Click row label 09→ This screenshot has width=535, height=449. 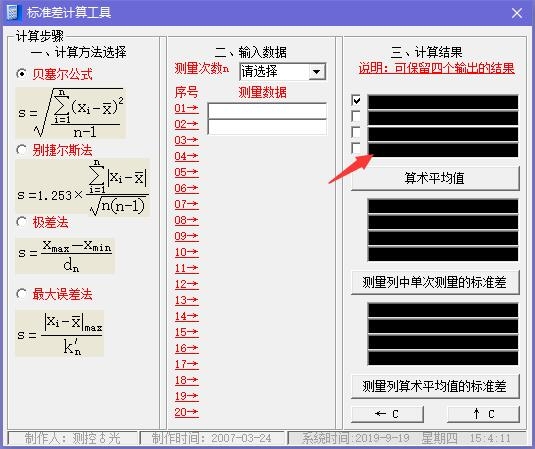click(x=186, y=236)
